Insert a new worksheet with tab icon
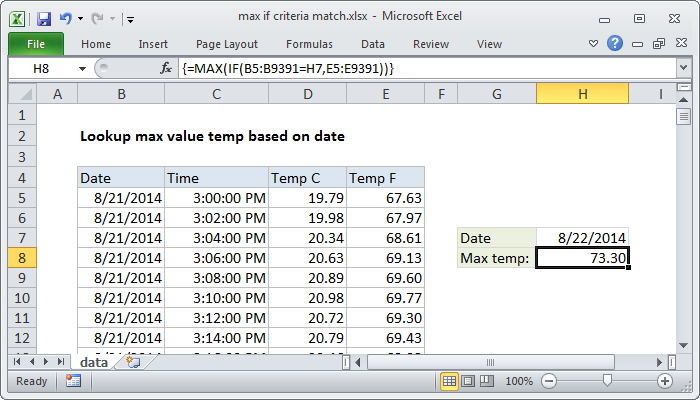700x400 pixels. (x=133, y=362)
